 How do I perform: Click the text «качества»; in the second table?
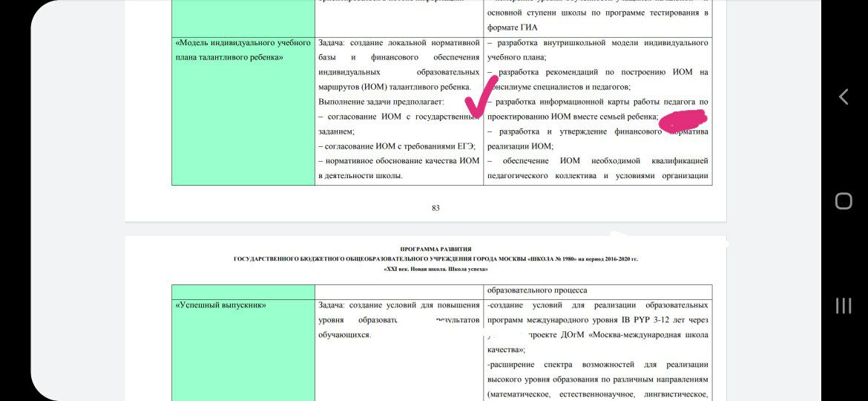click(x=507, y=350)
